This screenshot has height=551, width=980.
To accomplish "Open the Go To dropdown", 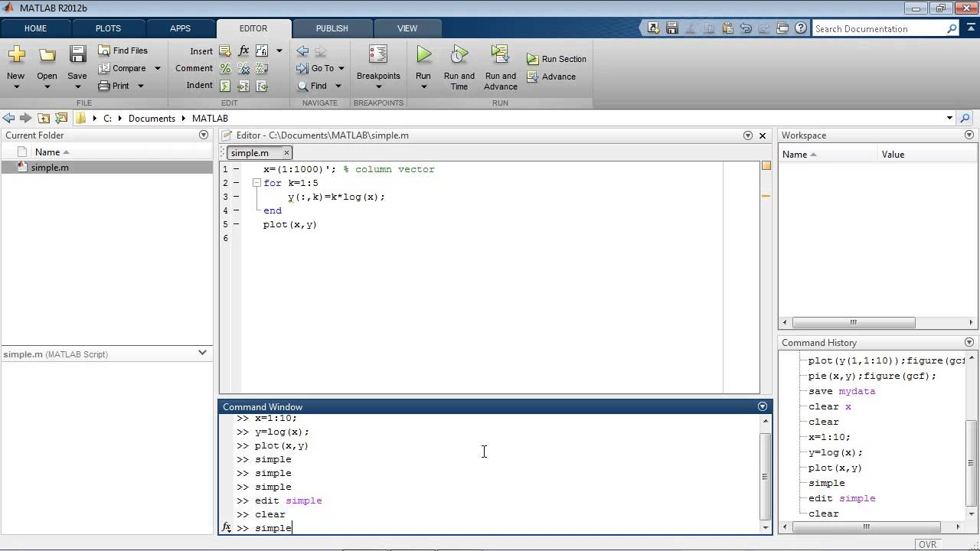I will tap(341, 68).
